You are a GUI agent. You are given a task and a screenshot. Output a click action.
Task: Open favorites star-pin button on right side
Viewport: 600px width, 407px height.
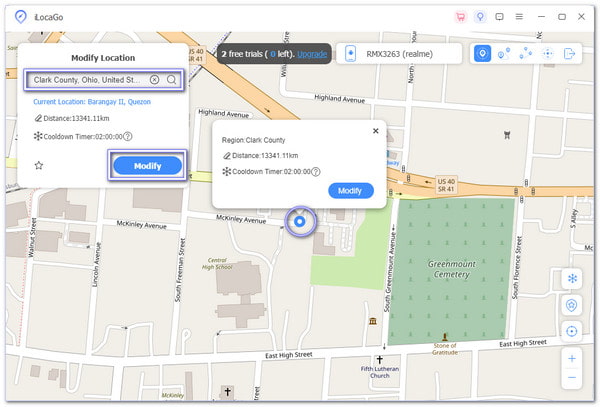572,305
